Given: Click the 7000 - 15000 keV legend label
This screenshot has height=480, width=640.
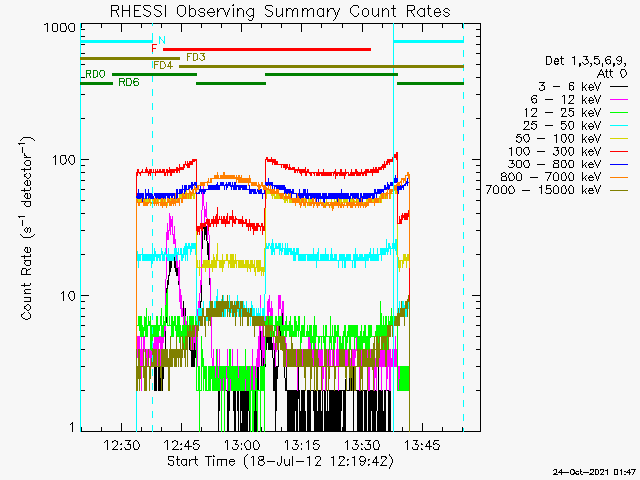Looking at the screenshot, I should tap(543, 190).
